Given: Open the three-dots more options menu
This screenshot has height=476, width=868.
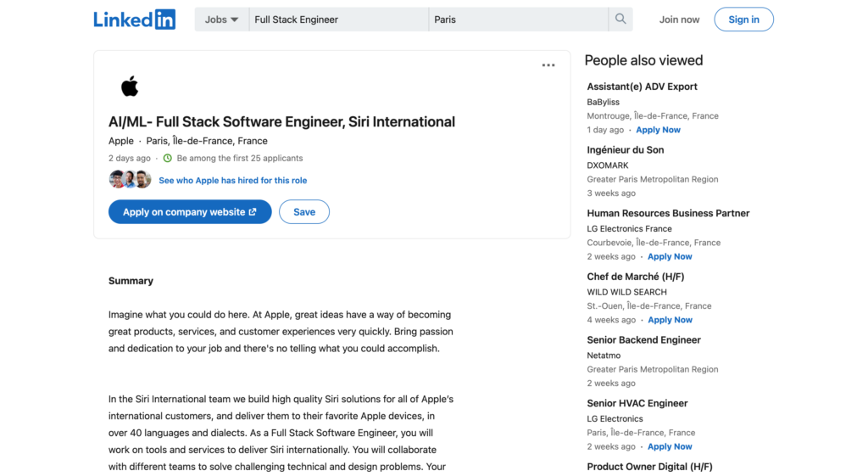Looking at the screenshot, I should 548,65.
